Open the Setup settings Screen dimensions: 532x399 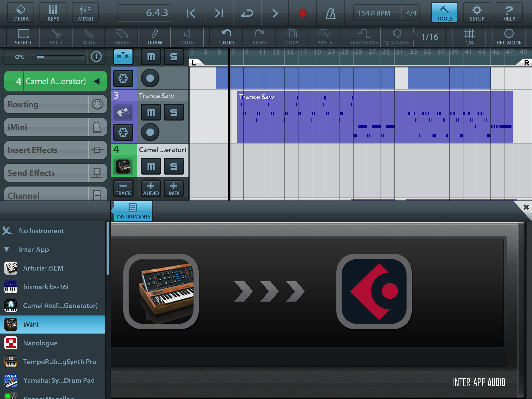point(477,12)
